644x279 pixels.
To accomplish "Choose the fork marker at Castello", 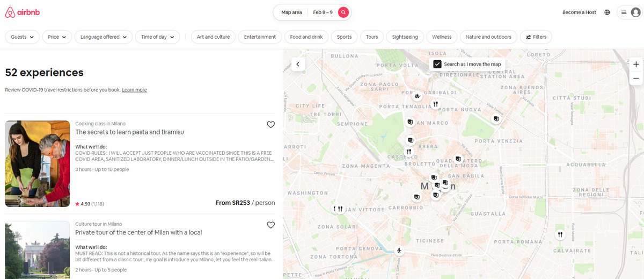I will 408,152.
